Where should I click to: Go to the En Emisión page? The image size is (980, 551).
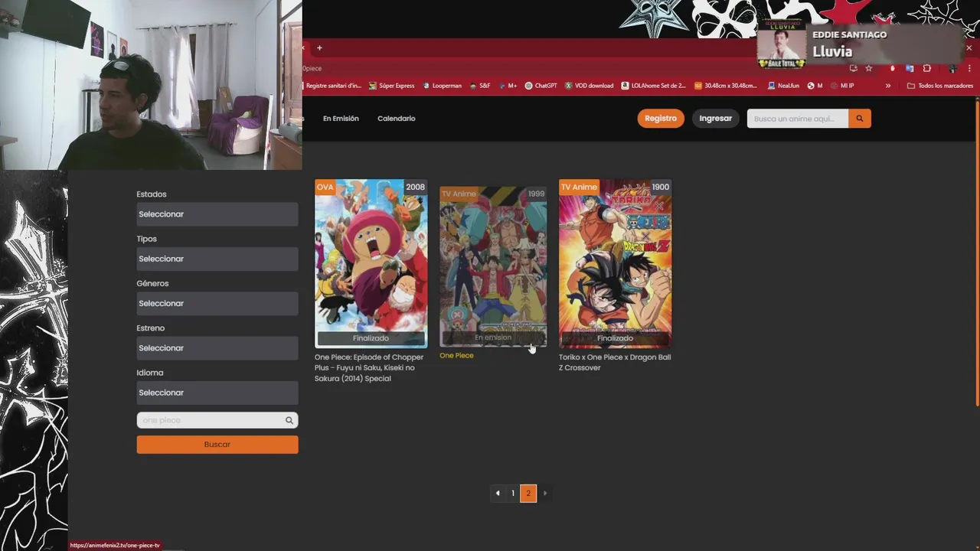[x=341, y=119]
